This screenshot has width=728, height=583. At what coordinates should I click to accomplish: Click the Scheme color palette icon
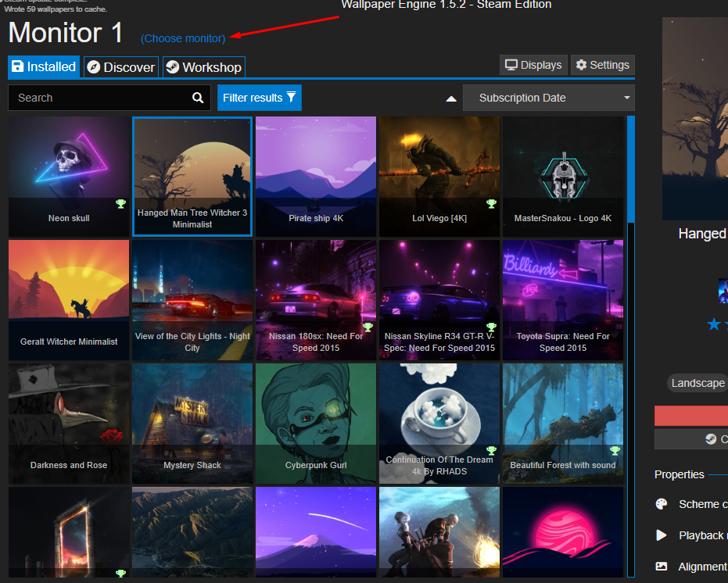662,504
